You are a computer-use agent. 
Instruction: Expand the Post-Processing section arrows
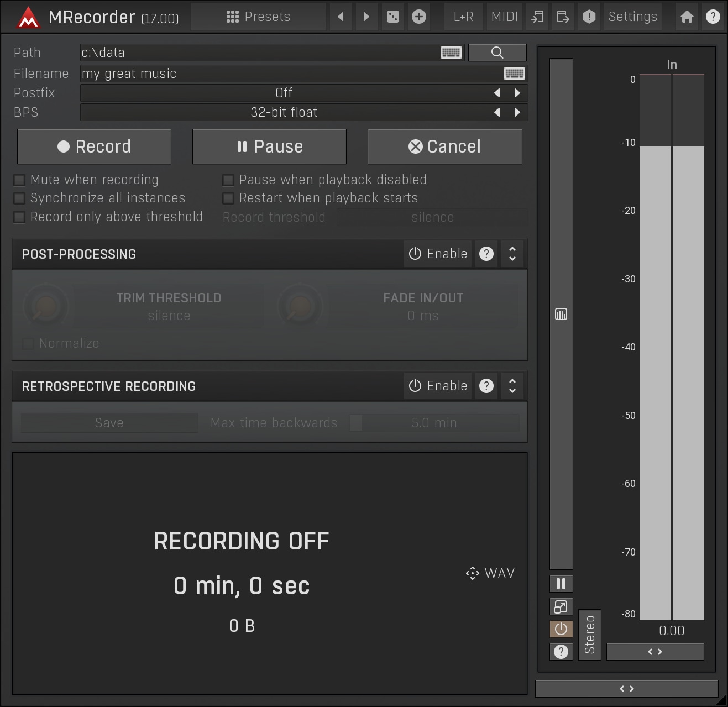512,254
